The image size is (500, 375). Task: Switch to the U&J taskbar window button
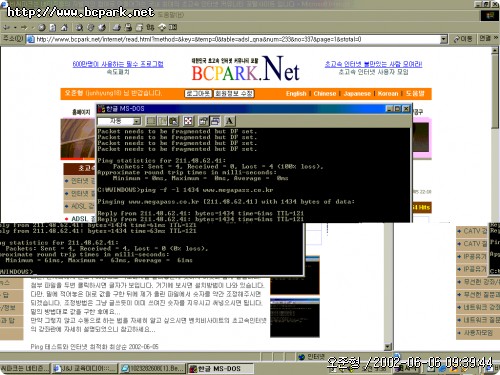click(x=85, y=368)
